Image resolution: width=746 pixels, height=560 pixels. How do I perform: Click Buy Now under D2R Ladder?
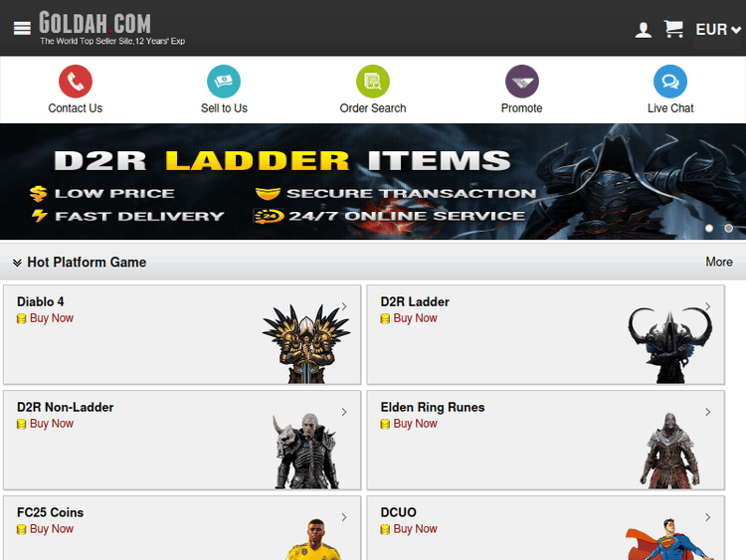pyautogui.click(x=415, y=318)
